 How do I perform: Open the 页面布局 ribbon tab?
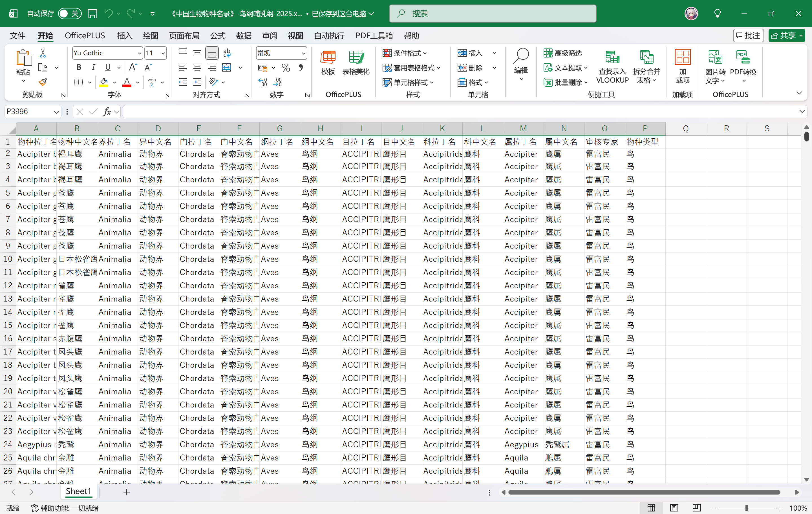pyautogui.click(x=184, y=36)
